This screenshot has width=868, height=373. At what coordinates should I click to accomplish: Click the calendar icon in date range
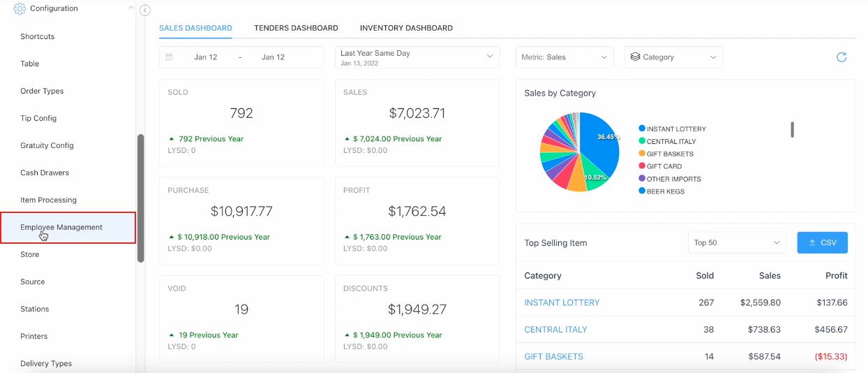[169, 57]
